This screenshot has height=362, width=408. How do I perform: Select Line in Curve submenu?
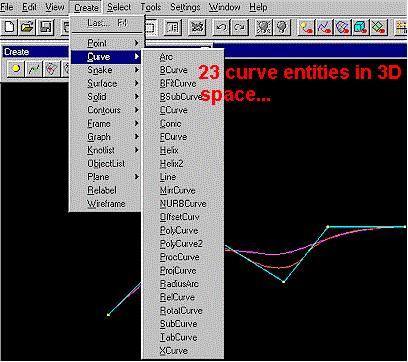coord(183,177)
